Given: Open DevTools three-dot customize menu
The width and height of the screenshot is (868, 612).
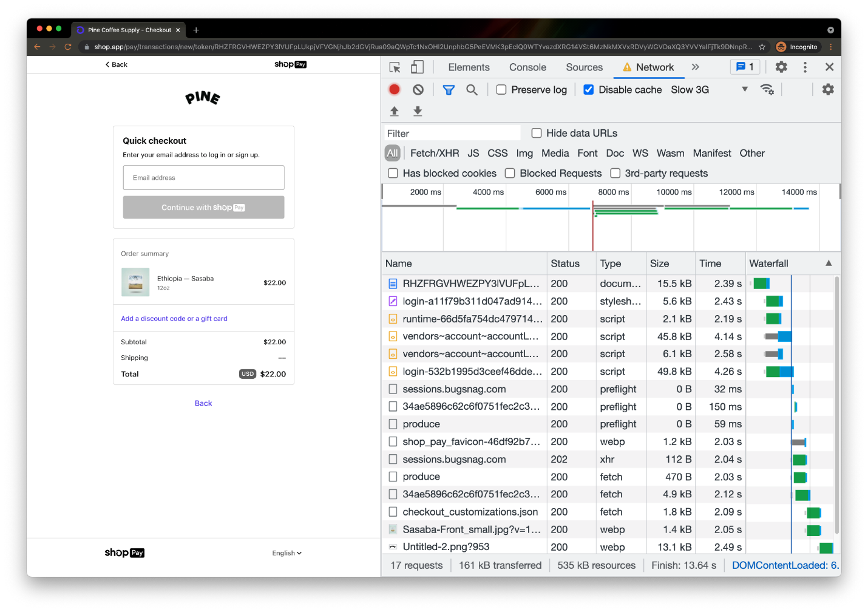Looking at the screenshot, I should click(805, 67).
